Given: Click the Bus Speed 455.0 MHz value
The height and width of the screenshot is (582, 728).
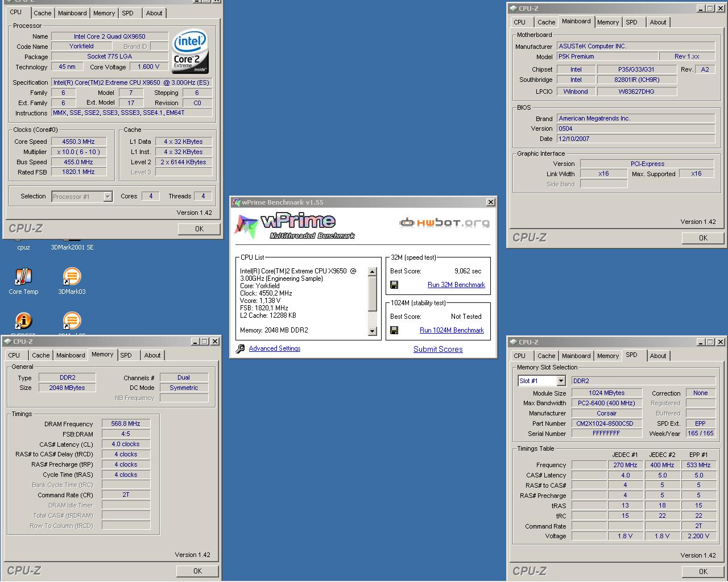Looking at the screenshot, I should click(79, 162).
